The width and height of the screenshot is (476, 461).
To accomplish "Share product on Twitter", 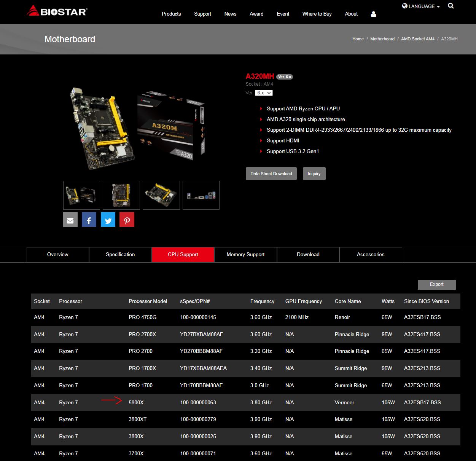I will click(108, 220).
